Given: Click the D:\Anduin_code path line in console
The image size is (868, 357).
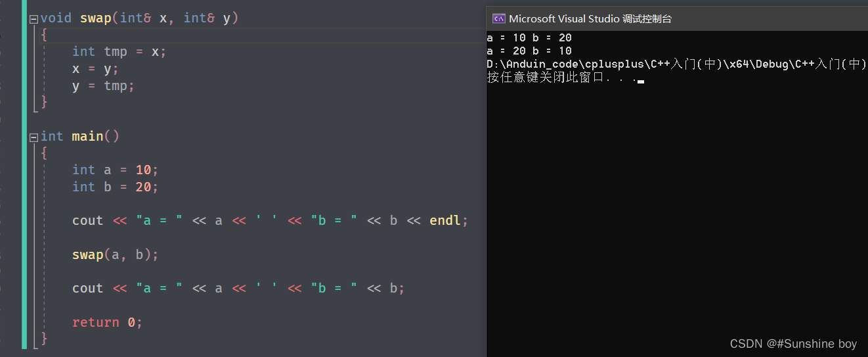Looking at the screenshot, I should click(677, 64).
